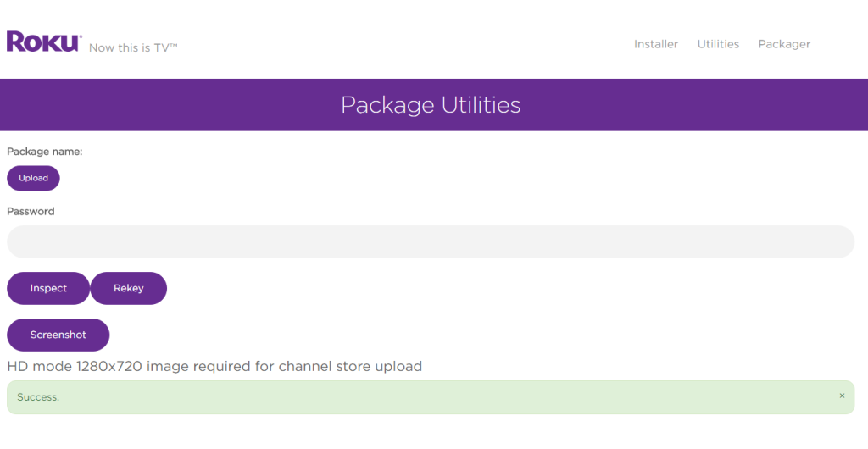Open the Installer page
Viewport: 868px width, 449px height.
click(x=656, y=44)
